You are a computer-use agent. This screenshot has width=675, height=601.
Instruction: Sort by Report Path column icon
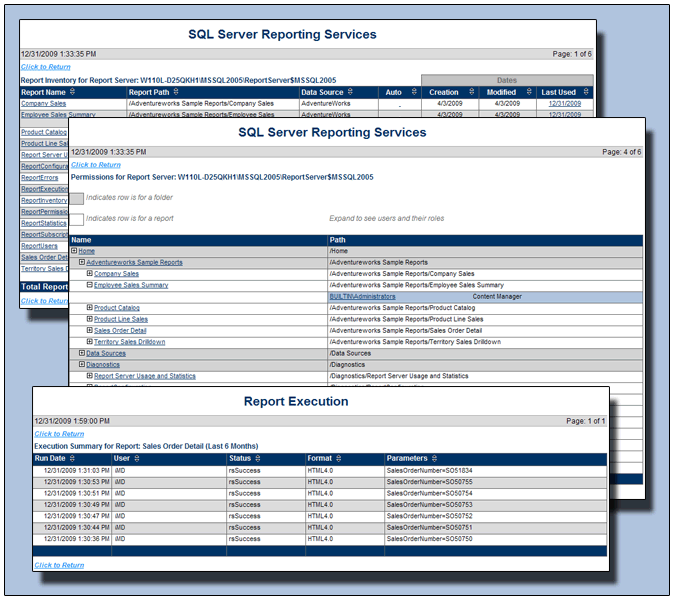[176, 92]
